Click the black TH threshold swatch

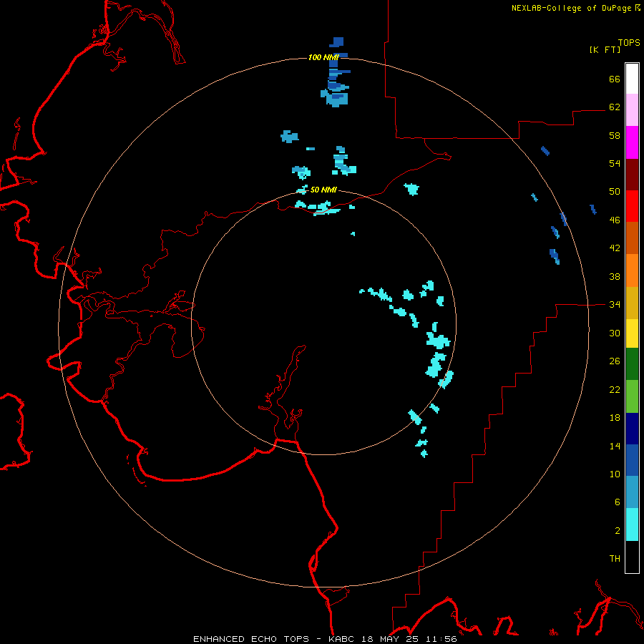click(x=632, y=557)
